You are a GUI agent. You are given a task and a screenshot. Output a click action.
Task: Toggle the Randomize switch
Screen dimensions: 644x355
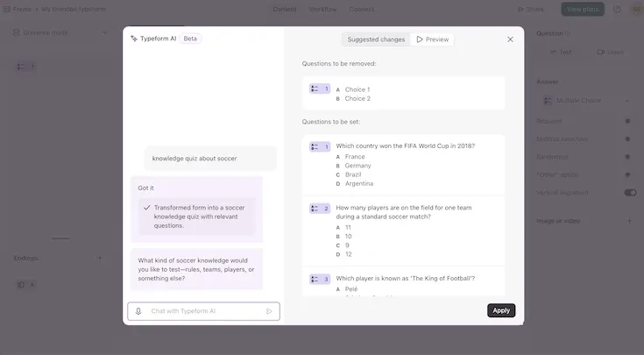pos(627,157)
